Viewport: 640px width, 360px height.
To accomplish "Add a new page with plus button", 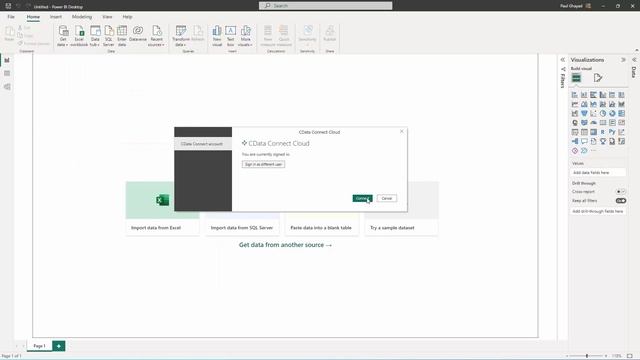I will 59,346.
